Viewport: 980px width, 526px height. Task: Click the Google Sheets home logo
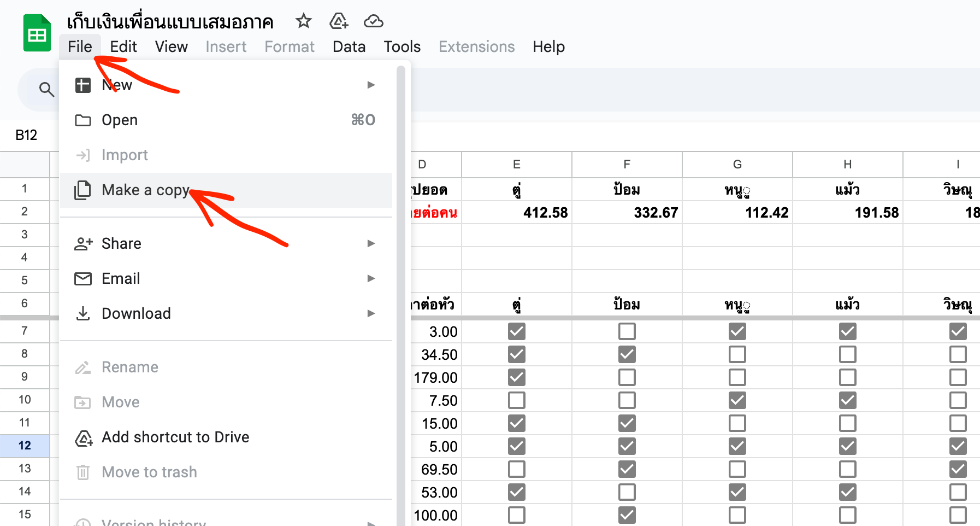(x=37, y=33)
